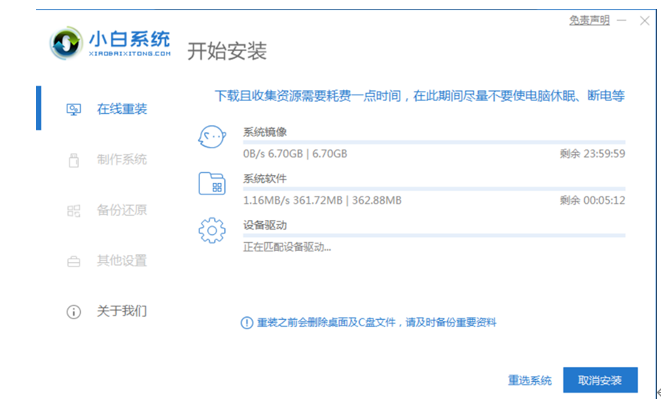Open 其他设置 in the sidebar

coord(121,261)
